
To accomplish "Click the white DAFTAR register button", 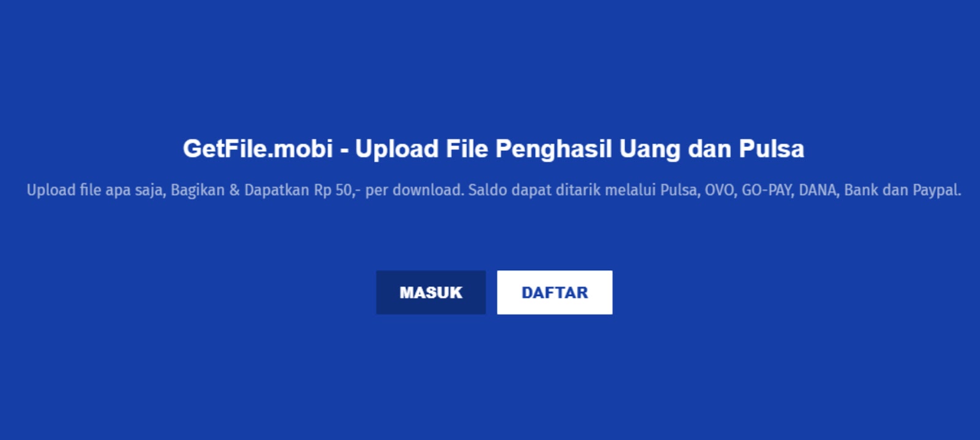I will (x=554, y=292).
